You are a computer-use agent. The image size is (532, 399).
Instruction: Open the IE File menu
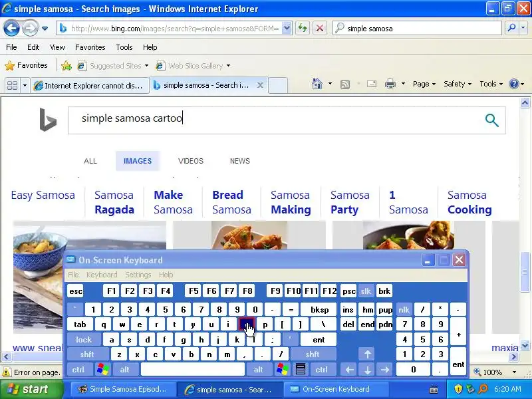(x=11, y=47)
